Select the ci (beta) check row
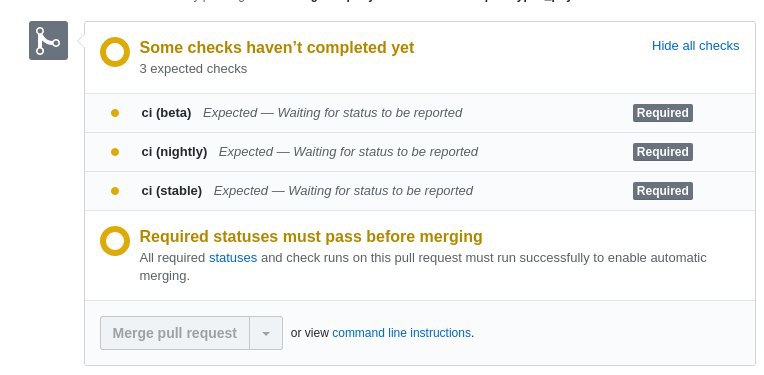The image size is (764, 375). coord(420,113)
